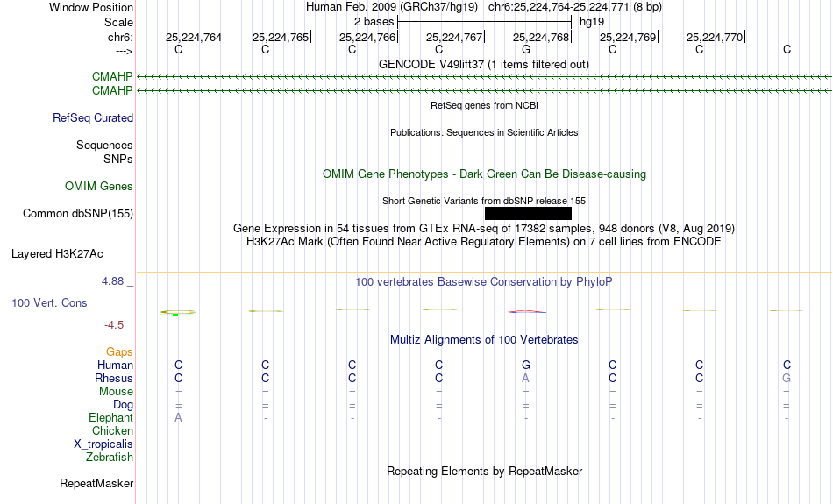Click Elephant A base in alignment
The width and height of the screenshot is (833, 504).
pos(178,418)
